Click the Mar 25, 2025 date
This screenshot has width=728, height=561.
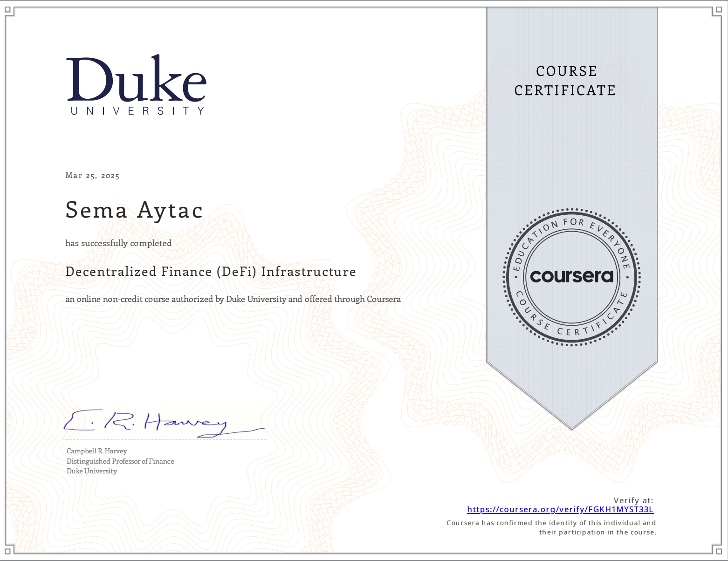(92, 176)
